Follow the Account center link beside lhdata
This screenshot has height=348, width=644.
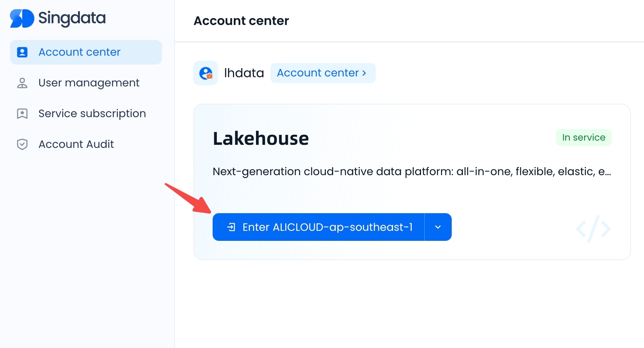tap(318, 73)
